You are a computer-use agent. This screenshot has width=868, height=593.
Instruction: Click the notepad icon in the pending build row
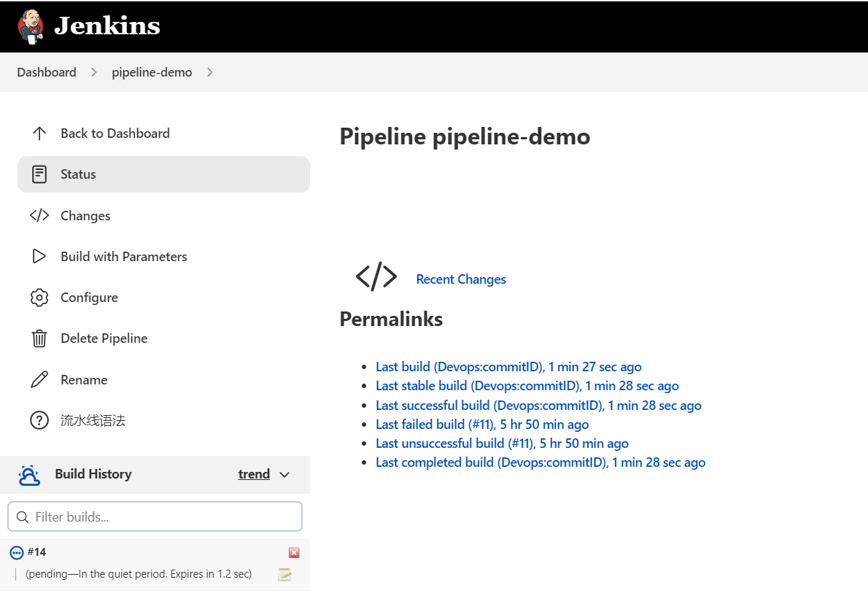284,574
